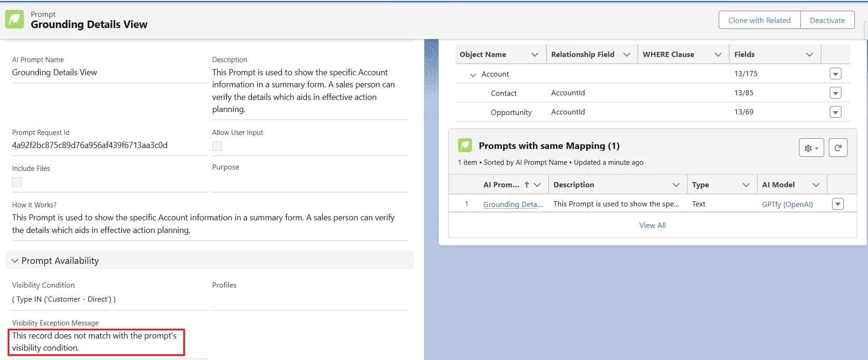Open the Object Name column dropdown

pyautogui.click(x=535, y=55)
